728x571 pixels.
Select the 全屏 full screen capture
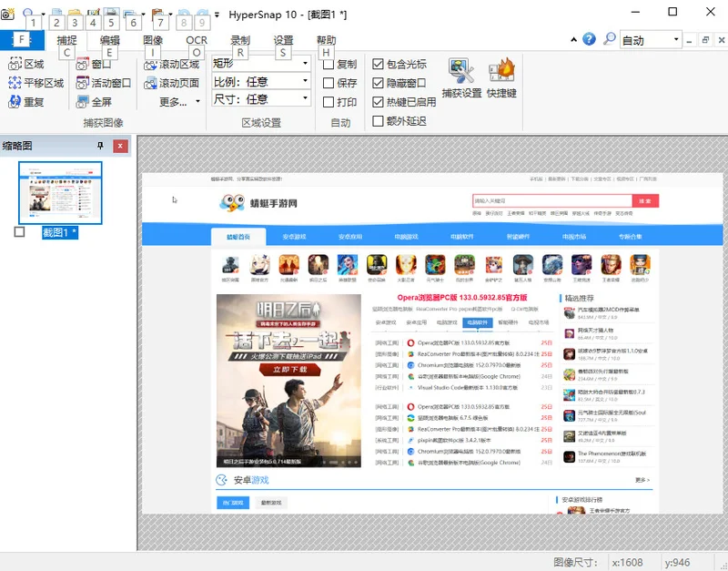(94, 102)
